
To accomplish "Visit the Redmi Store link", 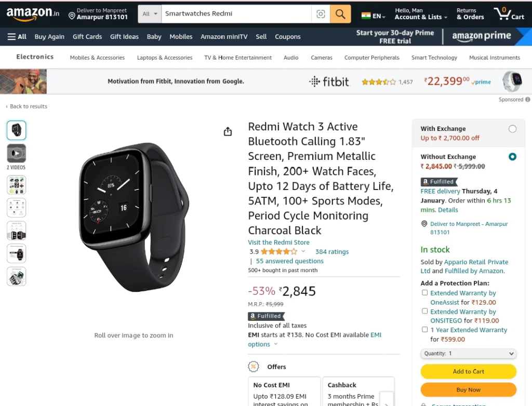I will coord(278,242).
